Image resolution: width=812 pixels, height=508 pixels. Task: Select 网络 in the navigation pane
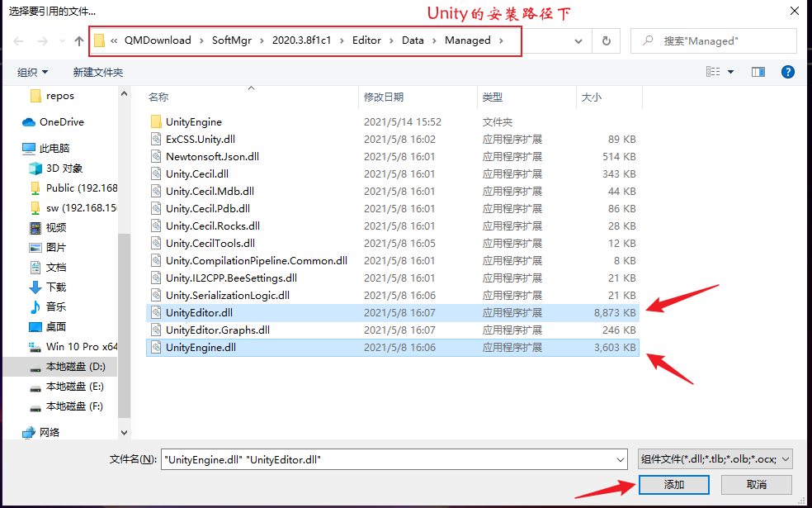(x=41, y=432)
